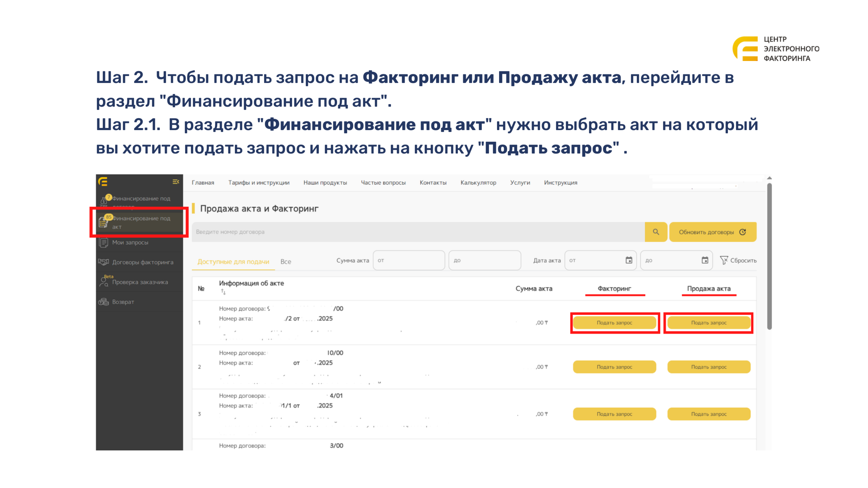Submit Продажа акта request for row 2
868x488 pixels.
click(x=709, y=367)
